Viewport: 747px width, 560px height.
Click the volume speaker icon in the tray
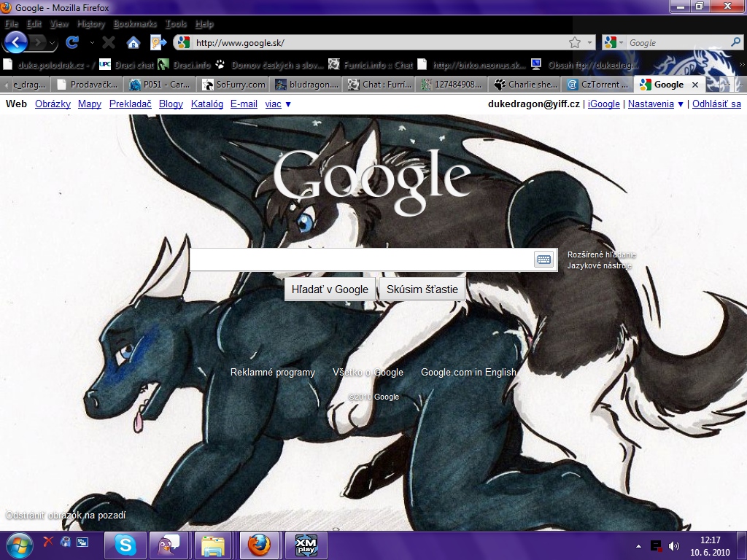click(673, 545)
